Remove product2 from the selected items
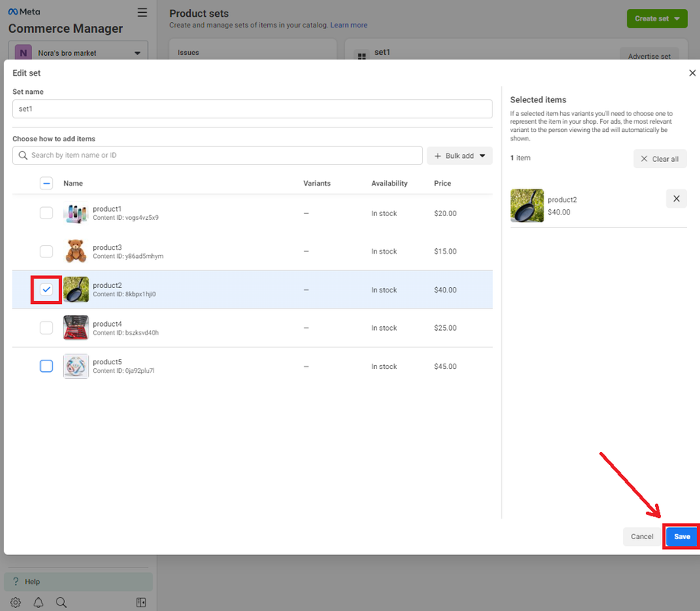The image size is (700, 611). pyautogui.click(x=676, y=199)
